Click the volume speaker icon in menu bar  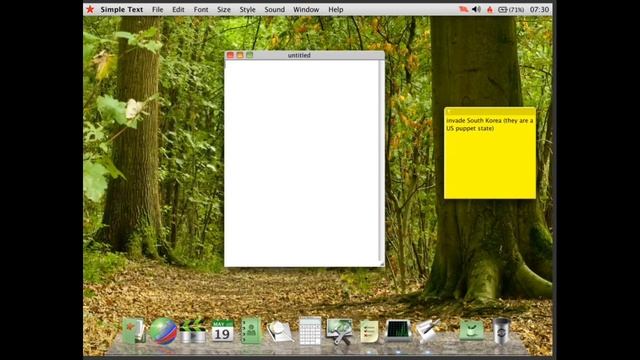point(476,9)
